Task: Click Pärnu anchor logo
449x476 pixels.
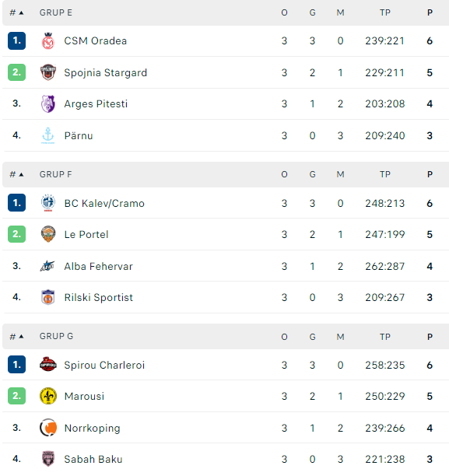Action: [x=48, y=135]
